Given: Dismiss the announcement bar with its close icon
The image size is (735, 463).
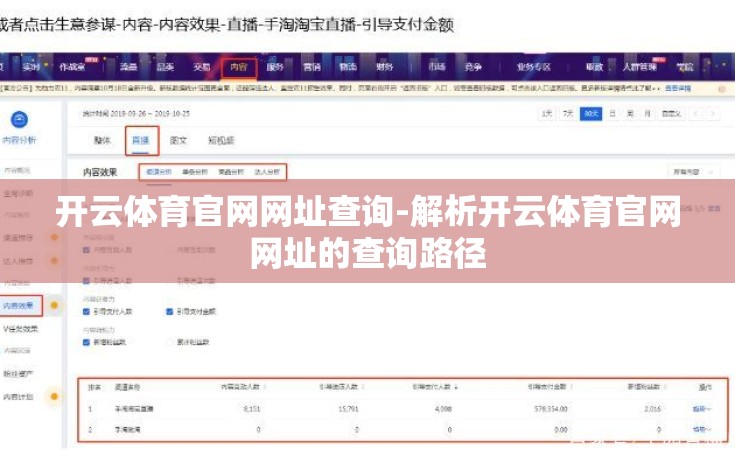Looking at the screenshot, I should pyautogui.click(x=722, y=89).
